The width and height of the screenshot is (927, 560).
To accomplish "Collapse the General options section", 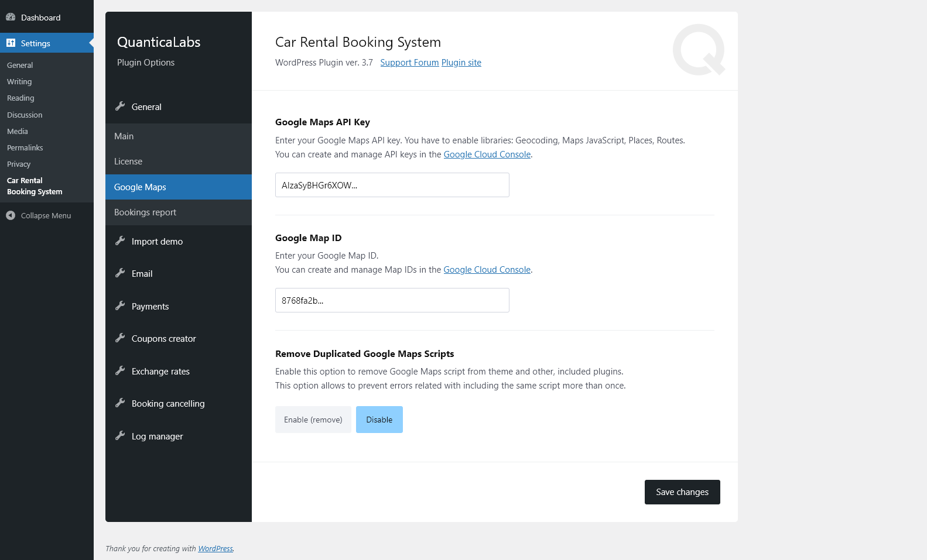I will tap(146, 107).
